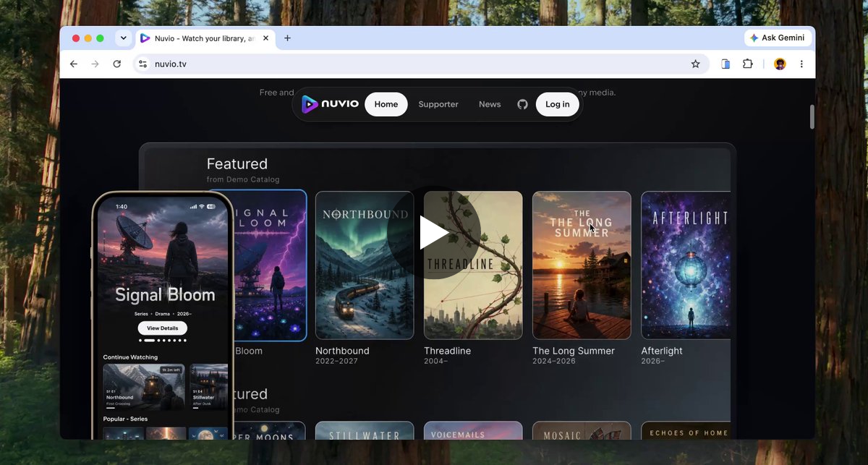Screen dimensions: 868x465
Task: Open the Voicemails poster in second row
Action: pos(473,430)
